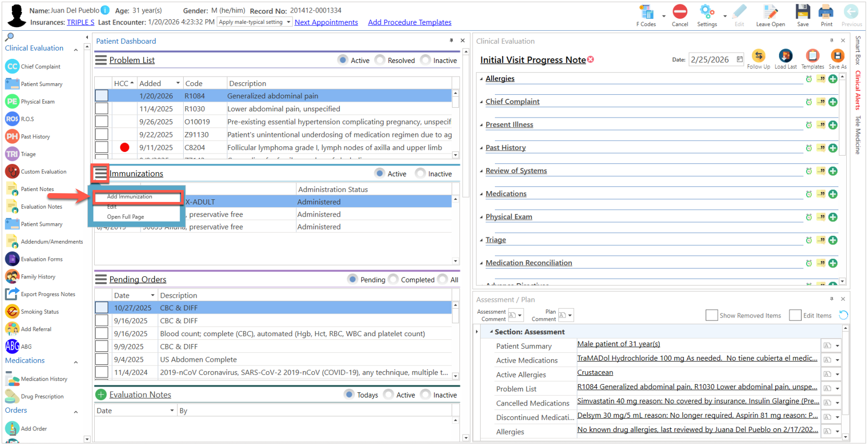Screen dimensions: 868x445
Task: Open Add Procedure Templates link
Action: (x=410, y=22)
